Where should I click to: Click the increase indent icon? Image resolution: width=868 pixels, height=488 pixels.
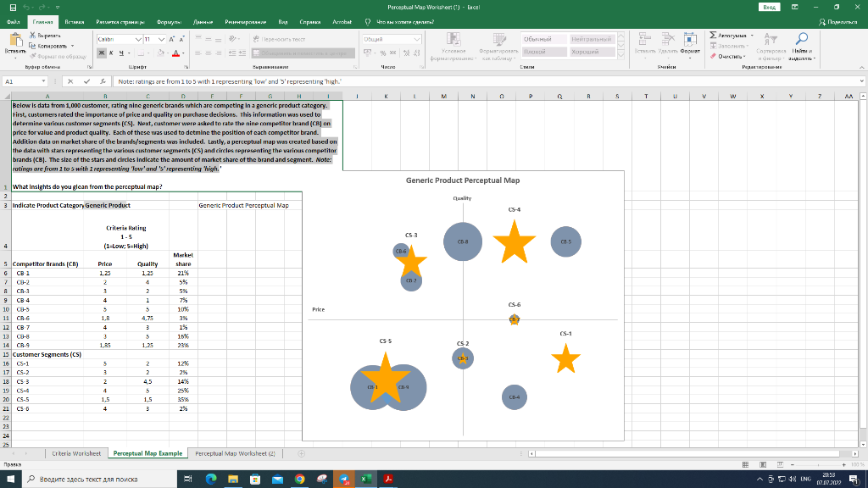point(242,53)
